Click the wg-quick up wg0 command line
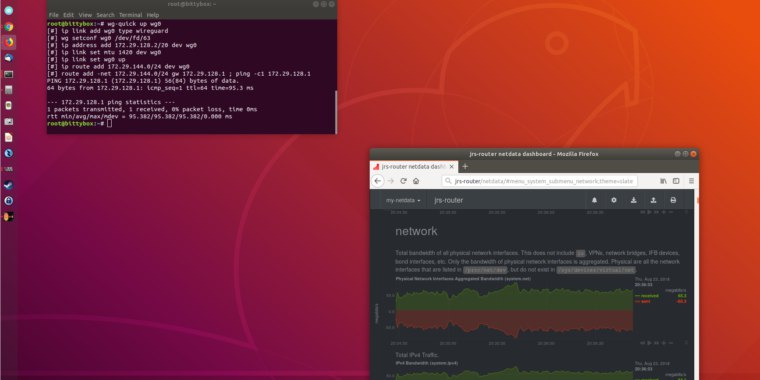This screenshot has height=380, width=760. point(104,24)
